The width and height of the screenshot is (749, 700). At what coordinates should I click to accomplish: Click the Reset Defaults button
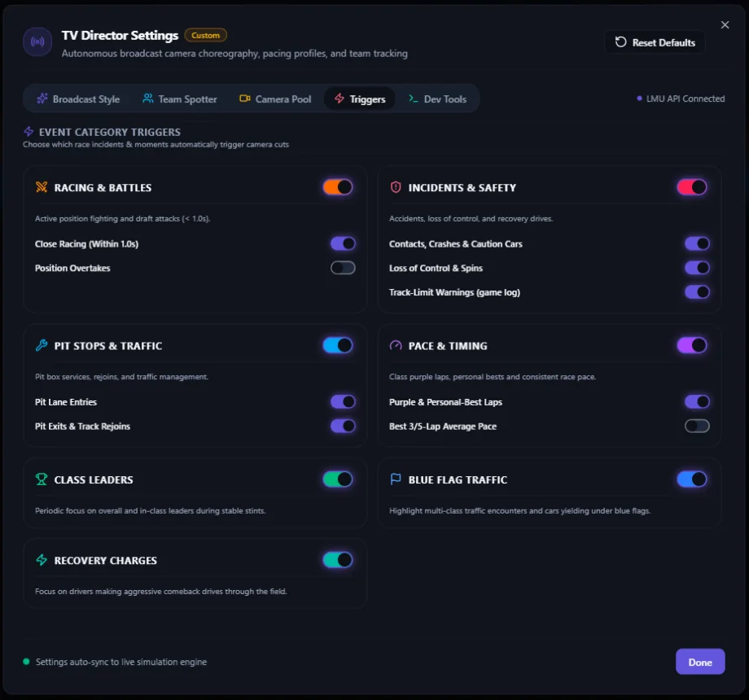655,42
